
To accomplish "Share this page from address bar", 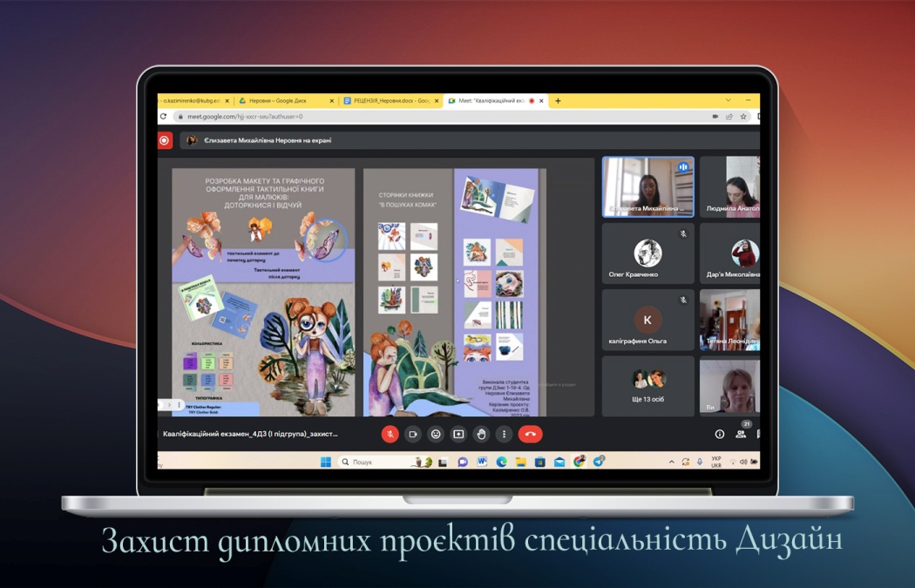I will [x=729, y=117].
